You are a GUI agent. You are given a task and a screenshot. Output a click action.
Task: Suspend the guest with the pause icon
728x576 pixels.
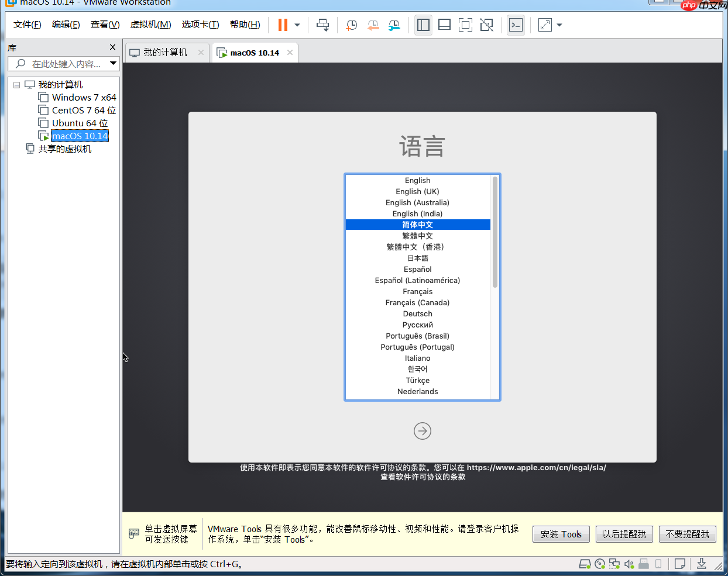[x=281, y=25]
